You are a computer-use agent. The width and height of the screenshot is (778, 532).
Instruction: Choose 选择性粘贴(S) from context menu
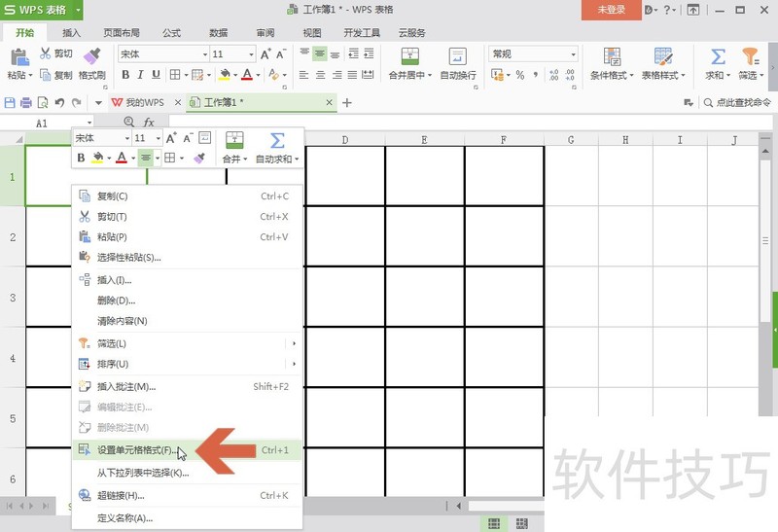click(x=187, y=257)
